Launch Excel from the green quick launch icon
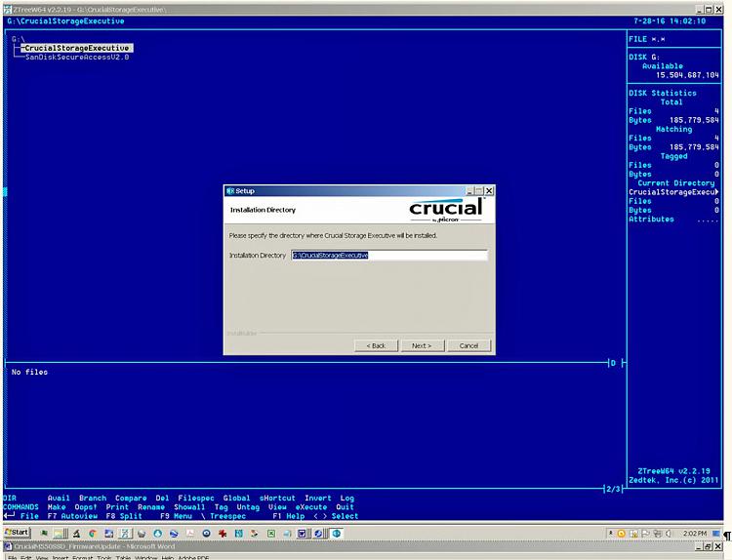 coord(270,533)
